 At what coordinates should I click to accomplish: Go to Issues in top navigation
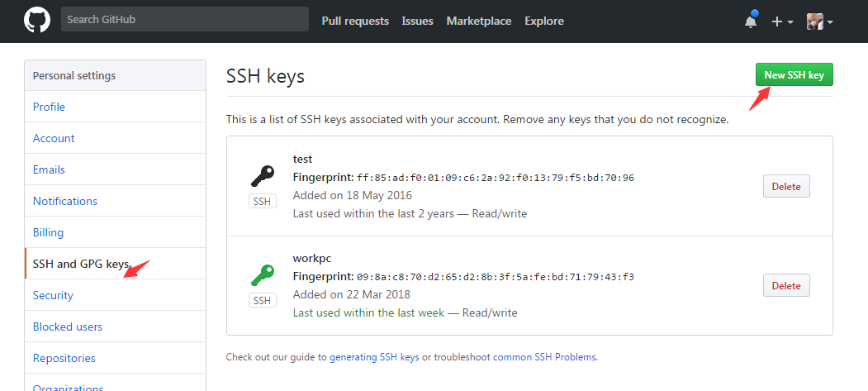[x=417, y=21]
